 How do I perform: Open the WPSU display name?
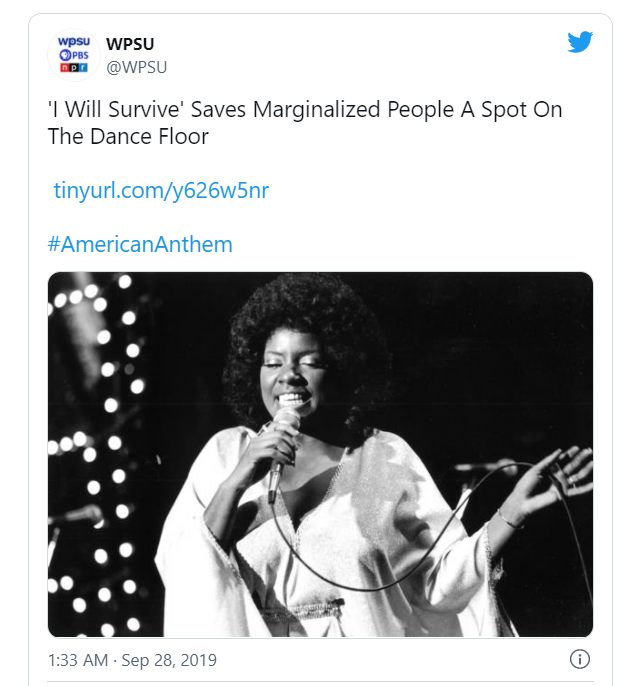coord(130,45)
